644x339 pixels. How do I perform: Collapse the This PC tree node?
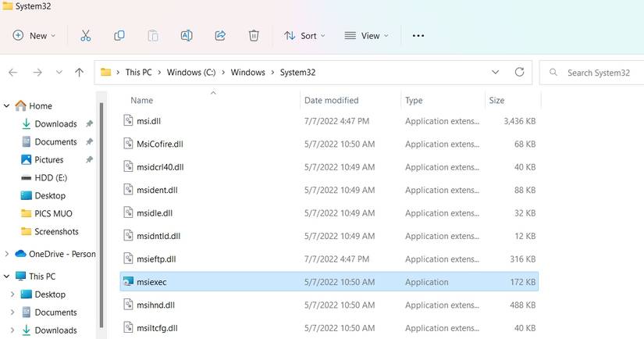tap(6, 277)
